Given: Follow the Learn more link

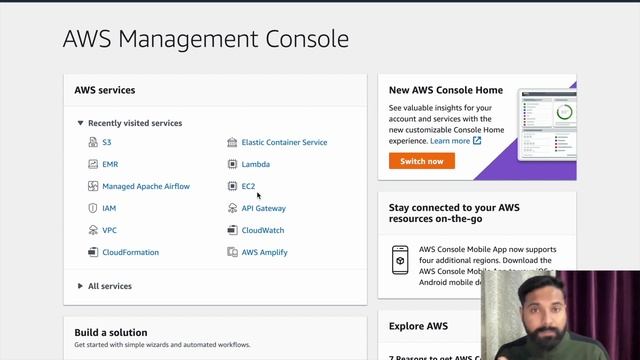Looking at the screenshot, I should click(x=450, y=141).
